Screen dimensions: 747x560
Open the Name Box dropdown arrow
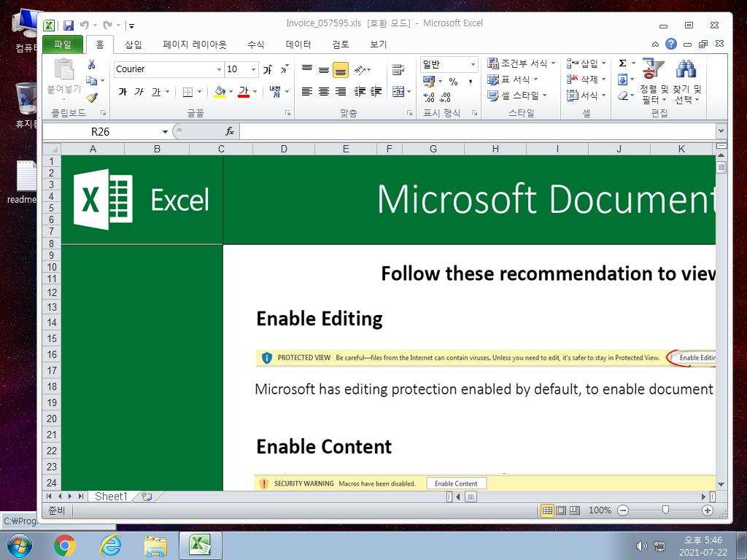tap(165, 131)
